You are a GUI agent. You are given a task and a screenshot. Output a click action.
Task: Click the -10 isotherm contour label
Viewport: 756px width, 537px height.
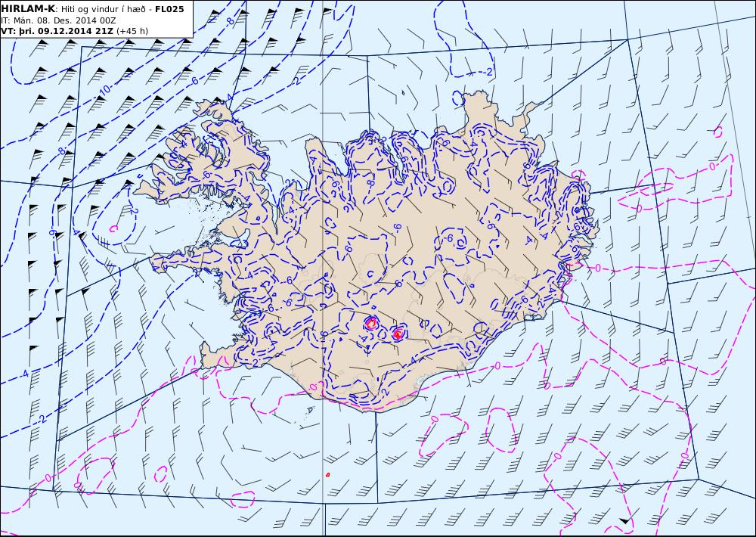(104, 90)
